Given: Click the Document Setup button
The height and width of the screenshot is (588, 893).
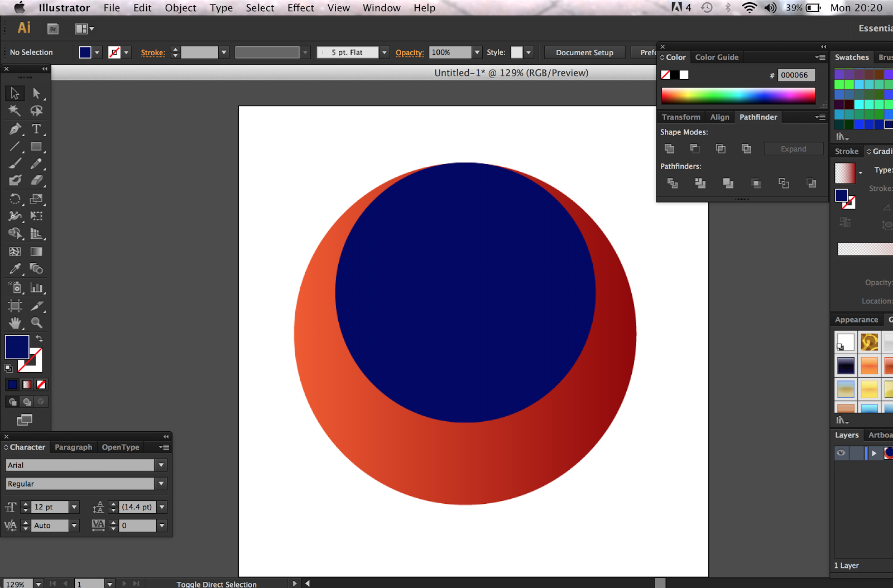Looking at the screenshot, I should tap(584, 52).
